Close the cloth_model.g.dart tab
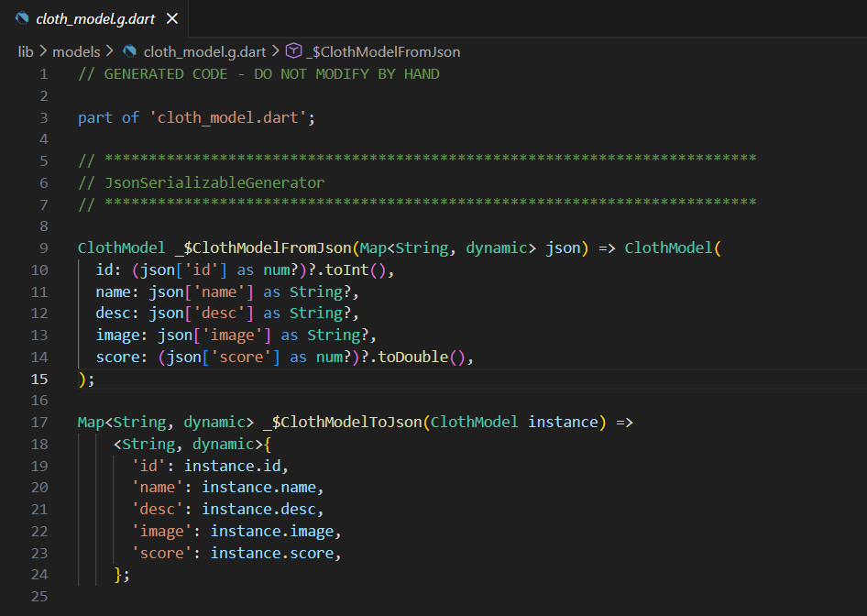This screenshot has height=616, width=867. [172, 19]
